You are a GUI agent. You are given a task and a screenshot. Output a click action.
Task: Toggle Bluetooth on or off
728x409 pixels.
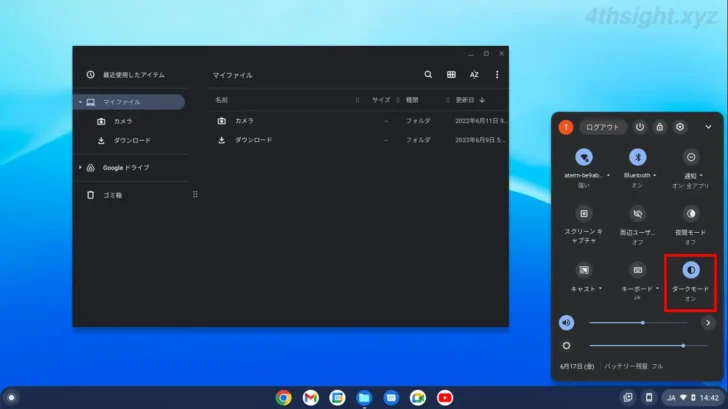[637, 157]
